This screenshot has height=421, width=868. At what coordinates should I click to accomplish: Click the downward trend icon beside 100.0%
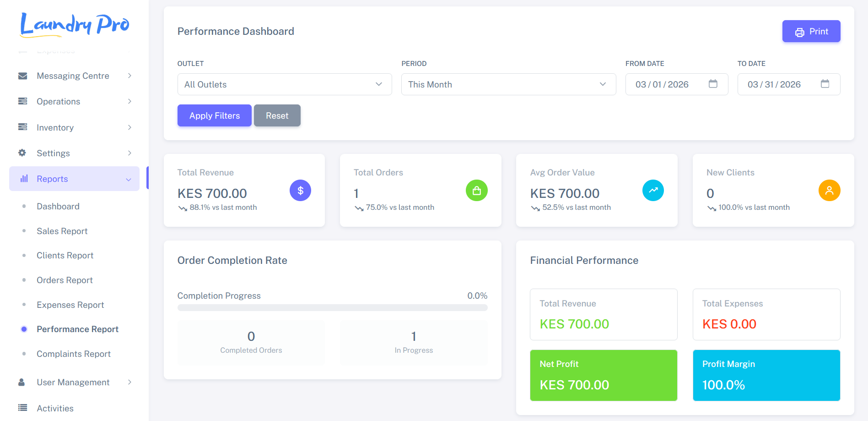(712, 208)
